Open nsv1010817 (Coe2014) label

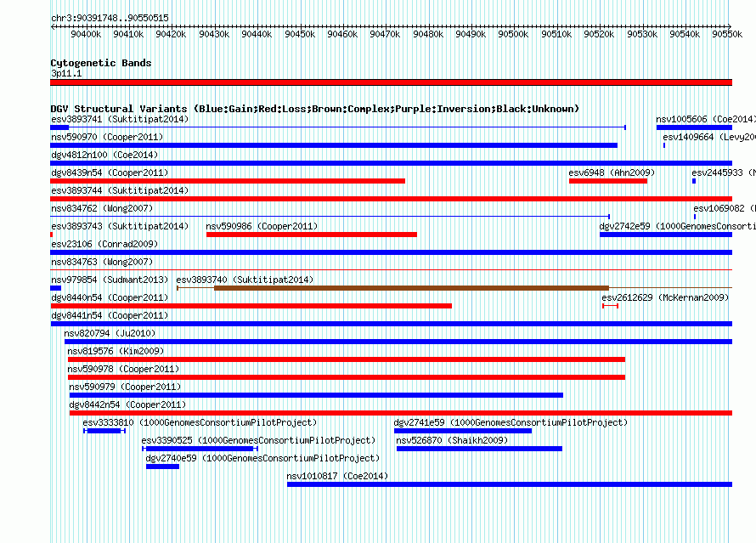337,476
